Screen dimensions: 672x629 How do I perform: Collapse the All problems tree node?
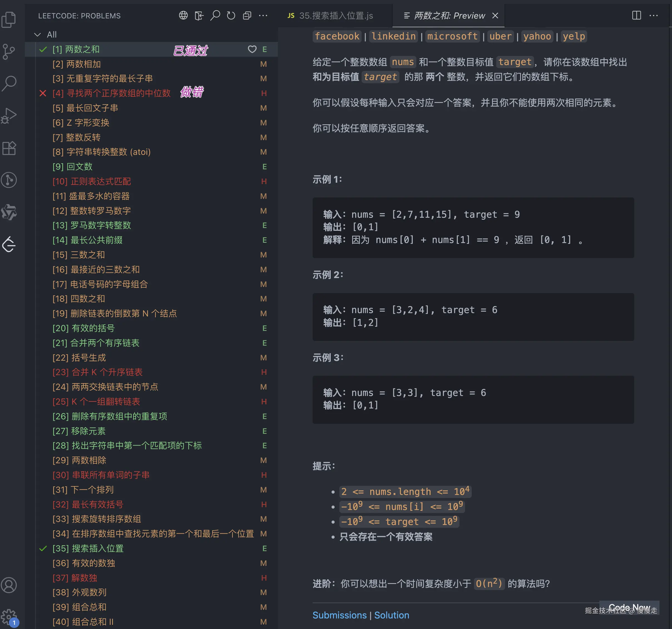coord(38,34)
